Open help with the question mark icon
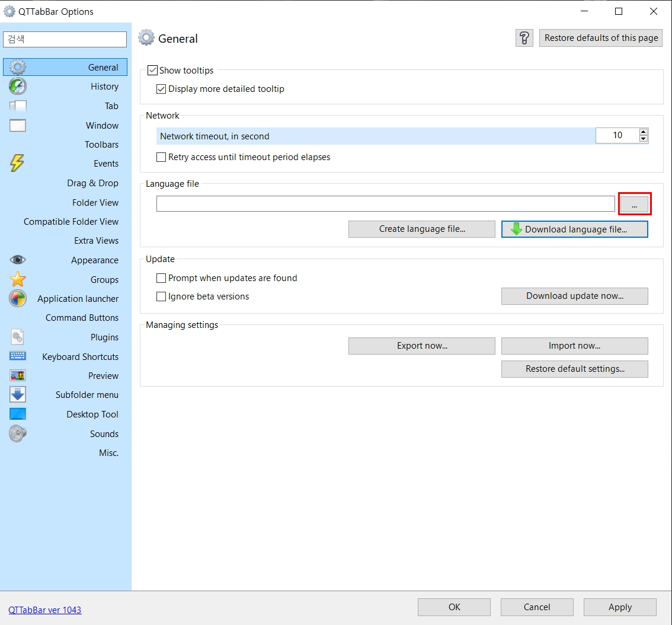672x625 pixels. pyautogui.click(x=524, y=38)
